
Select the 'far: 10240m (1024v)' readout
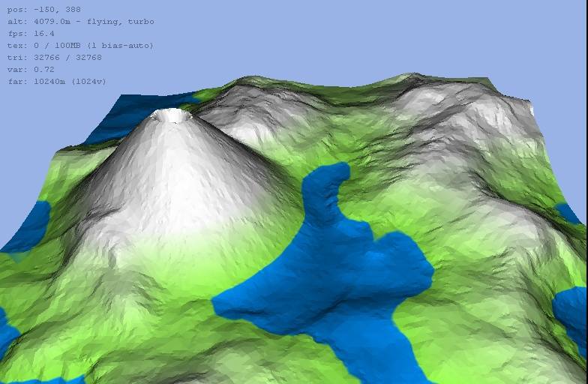click(57, 81)
